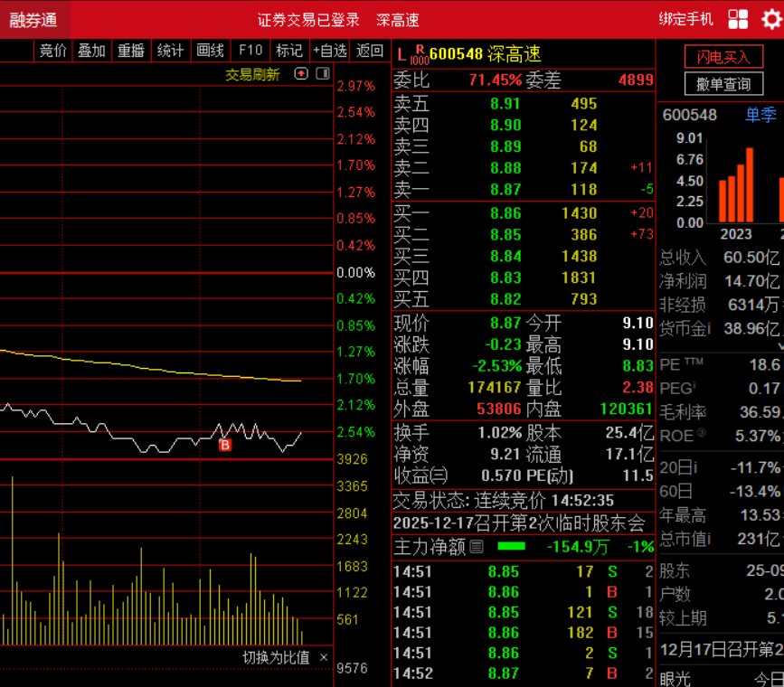The image size is (784, 687).
Task: Switch volume display via 切换为比值
Action: 276,657
